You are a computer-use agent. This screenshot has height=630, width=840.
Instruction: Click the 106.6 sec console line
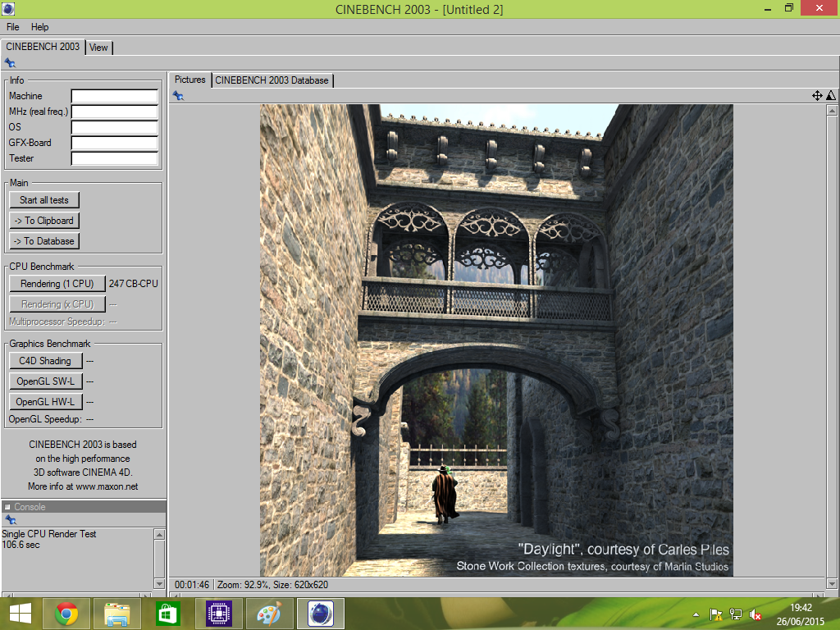[21, 545]
